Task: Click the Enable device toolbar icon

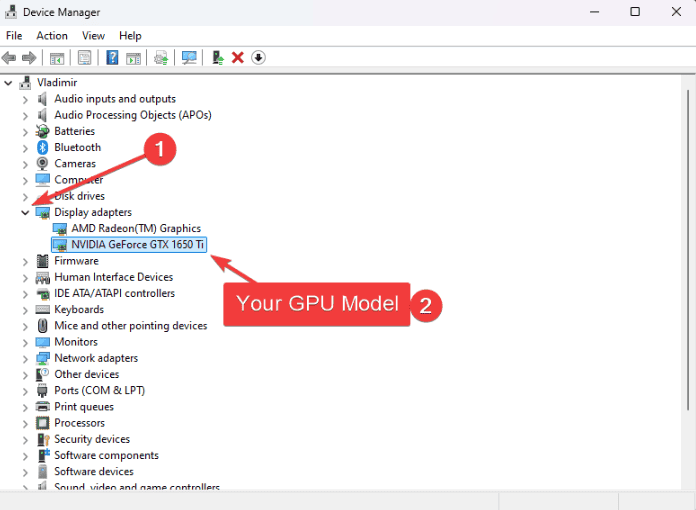Action: 218,58
